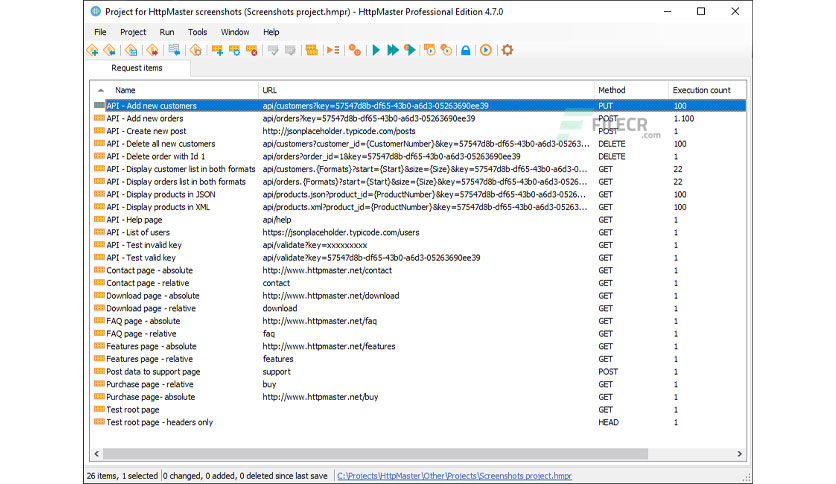Select the Request items tab
836x484 pixels.
[136, 68]
